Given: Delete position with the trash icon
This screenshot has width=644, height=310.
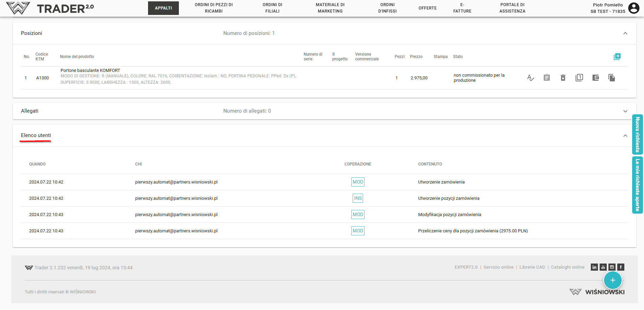Looking at the screenshot, I should point(563,78).
